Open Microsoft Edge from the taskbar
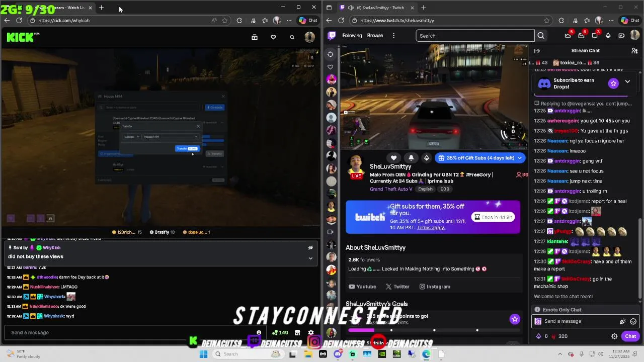The image size is (644, 362). coord(426,354)
